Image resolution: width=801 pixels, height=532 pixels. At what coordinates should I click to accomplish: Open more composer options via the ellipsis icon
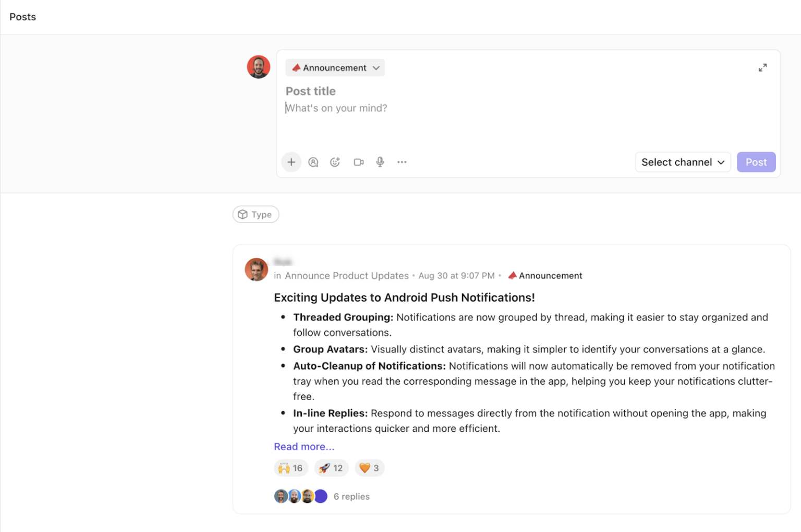(402, 162)
